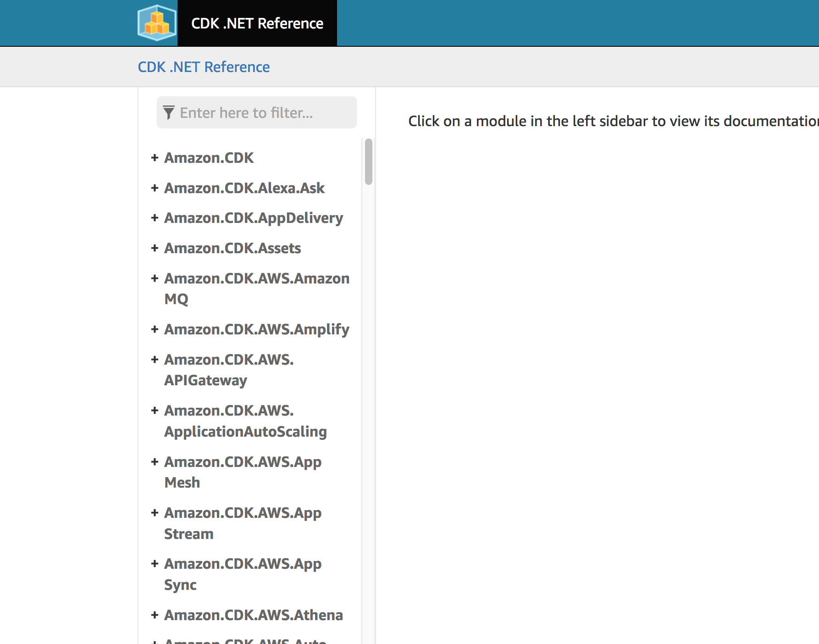Select the Amazon.CDK.Assets module

(x=232, y=248)
